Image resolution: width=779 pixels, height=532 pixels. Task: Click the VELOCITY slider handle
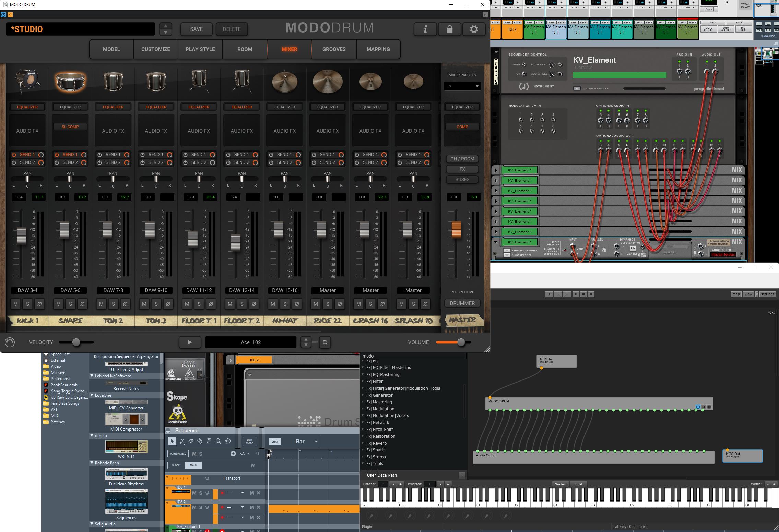76,342
